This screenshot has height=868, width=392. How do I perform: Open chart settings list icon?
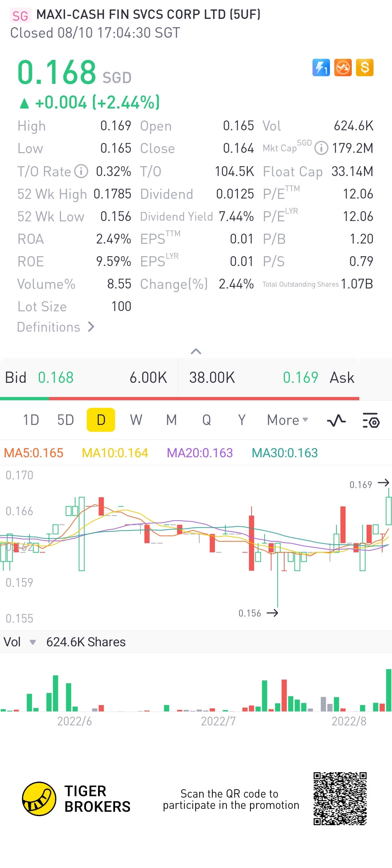371,420
